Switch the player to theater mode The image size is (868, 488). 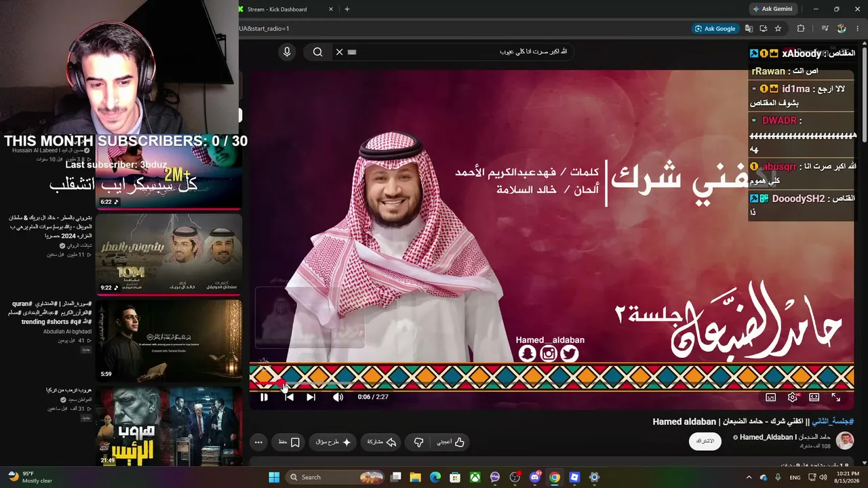point(814,397)
